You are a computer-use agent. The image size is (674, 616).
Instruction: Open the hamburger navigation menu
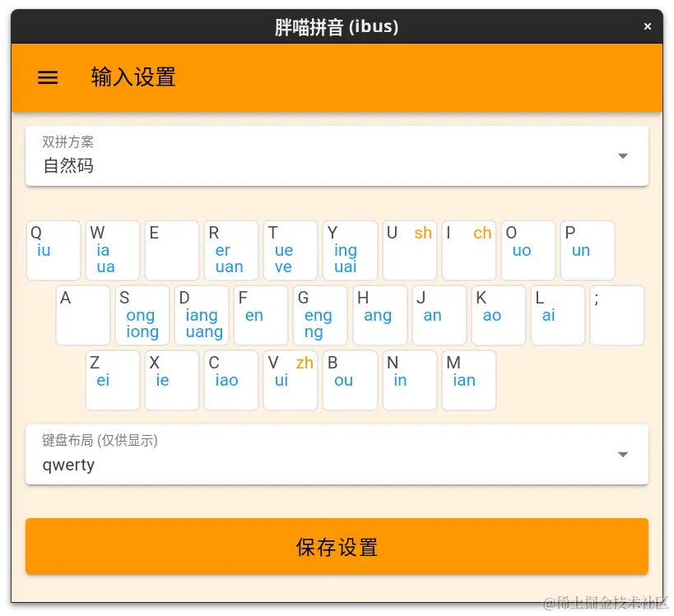pyautogui.click(x=47, y=77)
